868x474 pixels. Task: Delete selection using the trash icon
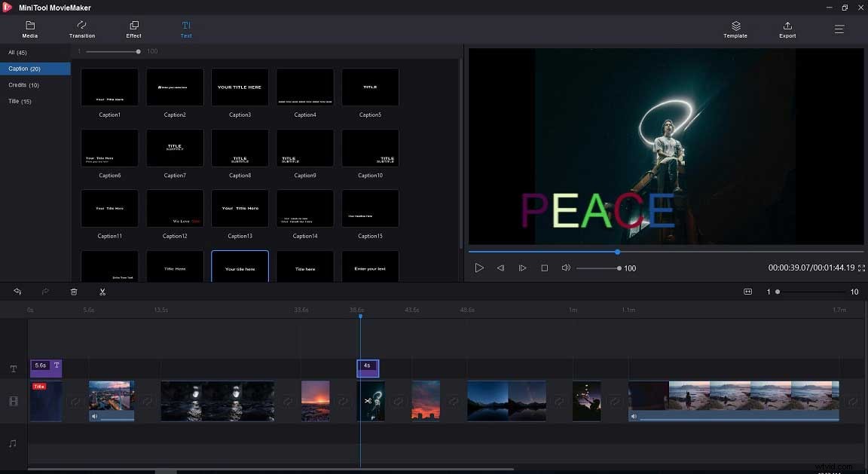[73, 292]
